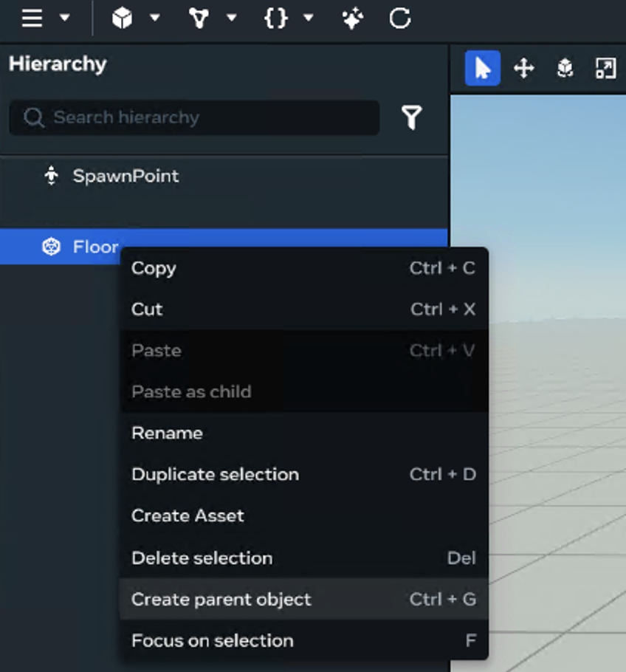626x672 pixels.
Task: Expand dropdown arrow beside curly braces icon
Action: pos(309,18)
